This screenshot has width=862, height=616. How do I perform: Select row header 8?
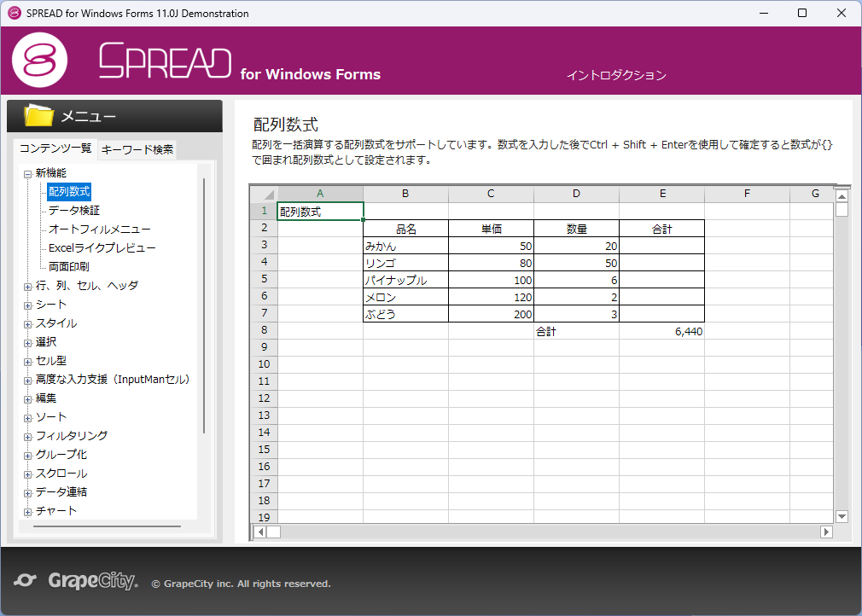tap(264, 330)
